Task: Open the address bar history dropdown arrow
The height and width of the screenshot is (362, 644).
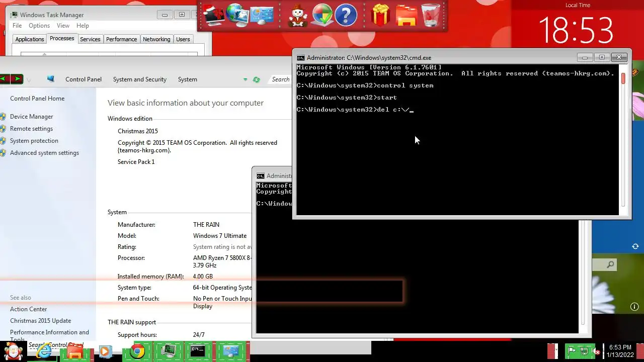Action: point(245,79)
